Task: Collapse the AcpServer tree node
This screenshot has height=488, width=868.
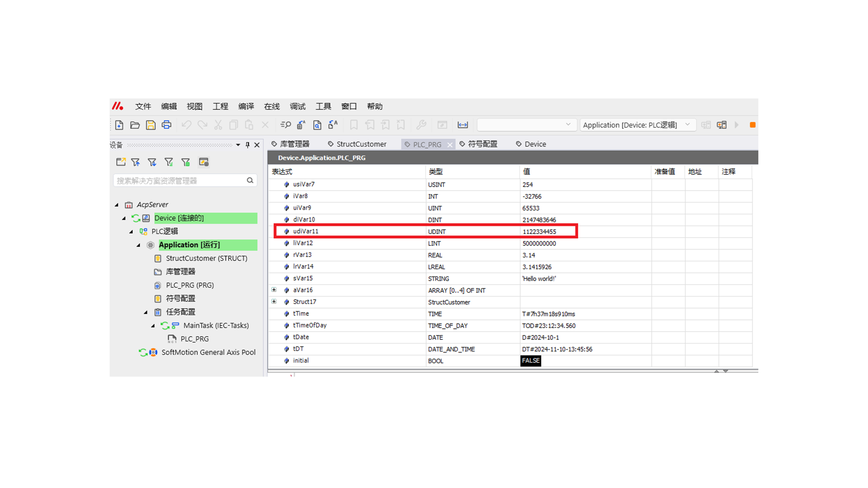Action: click(x=117, y=205)
